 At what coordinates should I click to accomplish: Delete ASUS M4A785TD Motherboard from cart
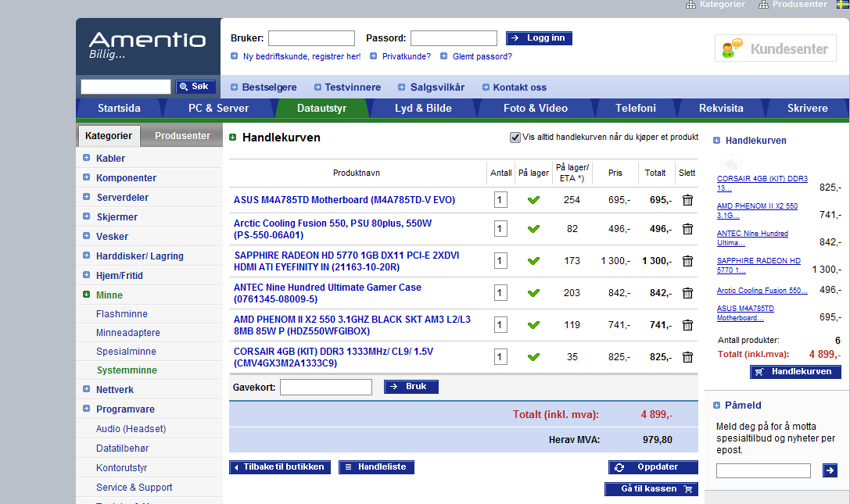687,200
